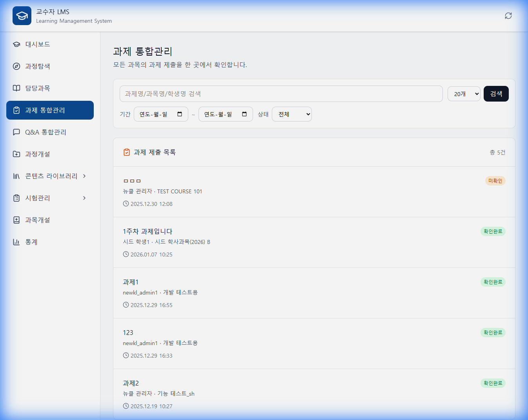Viewport: 528px width, 420px height.
Task: Open the 상태 전체 status dropdown
Action: point(292,114)
